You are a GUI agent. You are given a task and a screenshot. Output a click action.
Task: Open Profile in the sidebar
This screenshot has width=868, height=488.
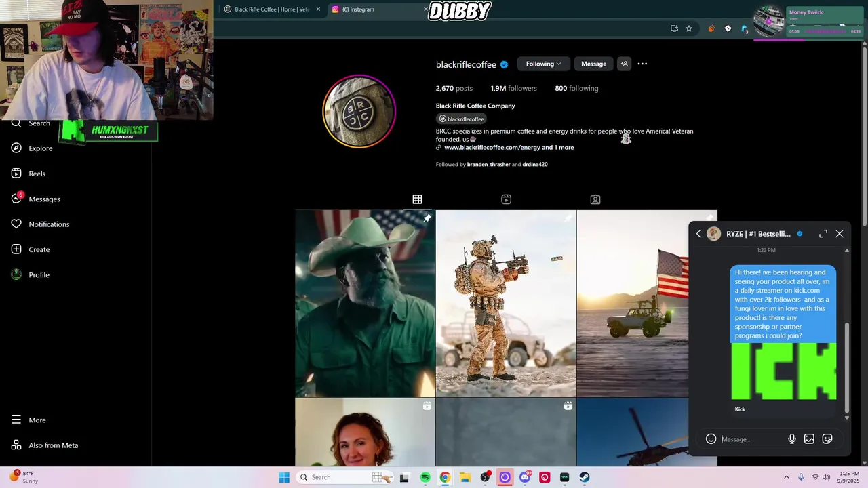coord(31,274)
